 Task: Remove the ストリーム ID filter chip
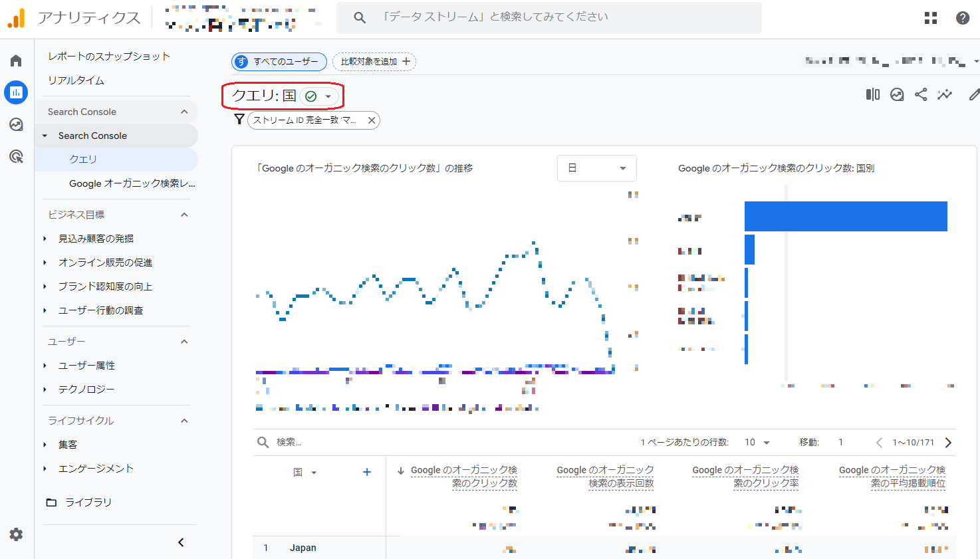point(371,120)
